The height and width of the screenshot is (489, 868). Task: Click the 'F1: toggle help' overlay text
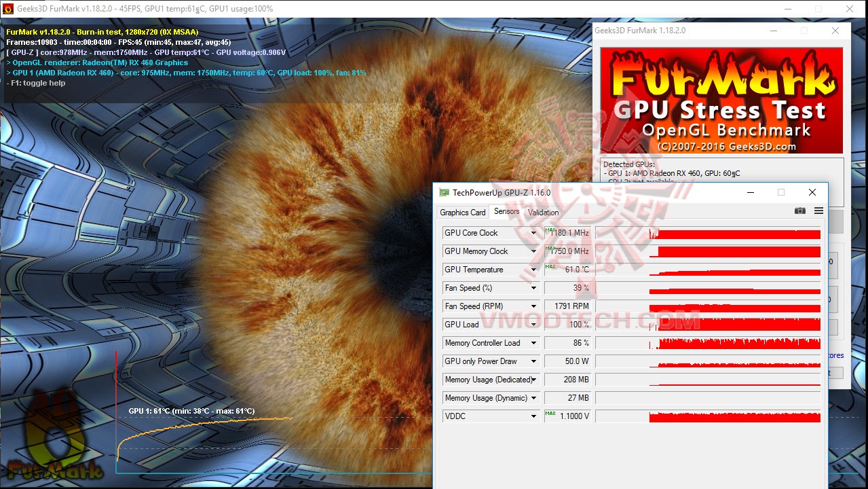pos(36,83)
